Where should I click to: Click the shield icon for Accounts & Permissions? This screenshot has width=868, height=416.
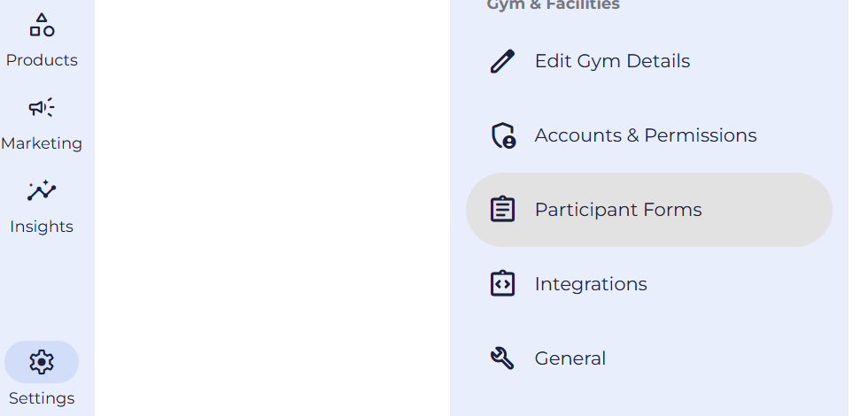click(502, 135)
